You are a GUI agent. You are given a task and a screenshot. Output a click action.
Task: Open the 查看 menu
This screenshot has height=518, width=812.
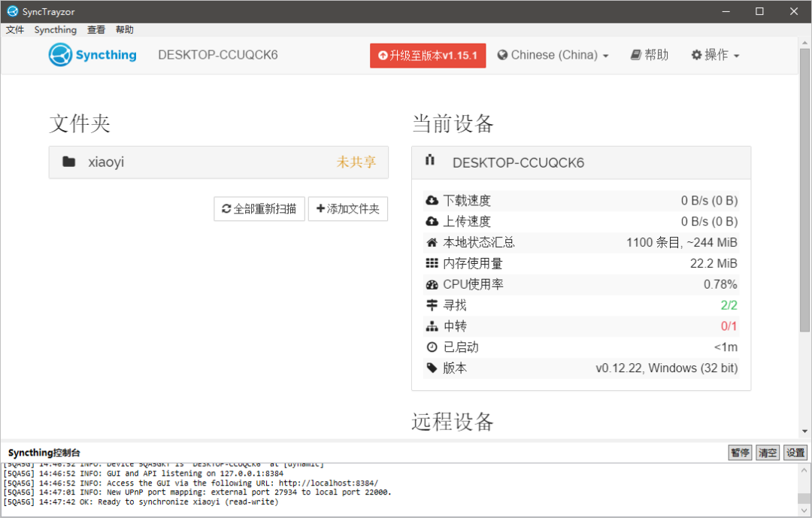coord(96,30)
